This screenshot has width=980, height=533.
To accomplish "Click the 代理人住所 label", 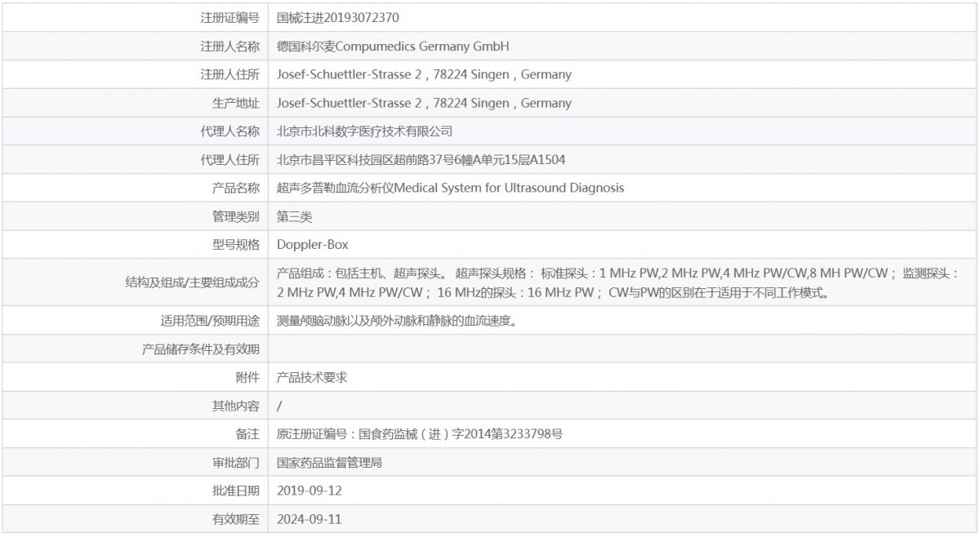I will click(230, 159).
